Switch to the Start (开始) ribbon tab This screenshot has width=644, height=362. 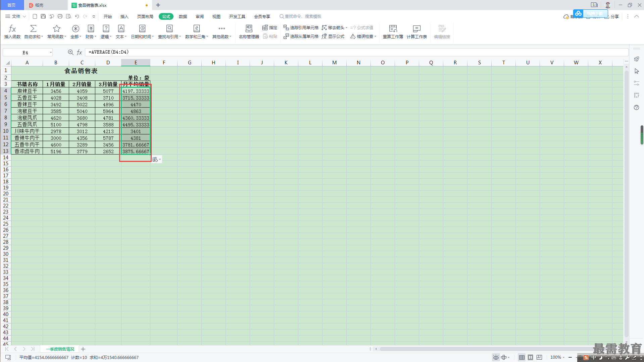tap(108, 16)
